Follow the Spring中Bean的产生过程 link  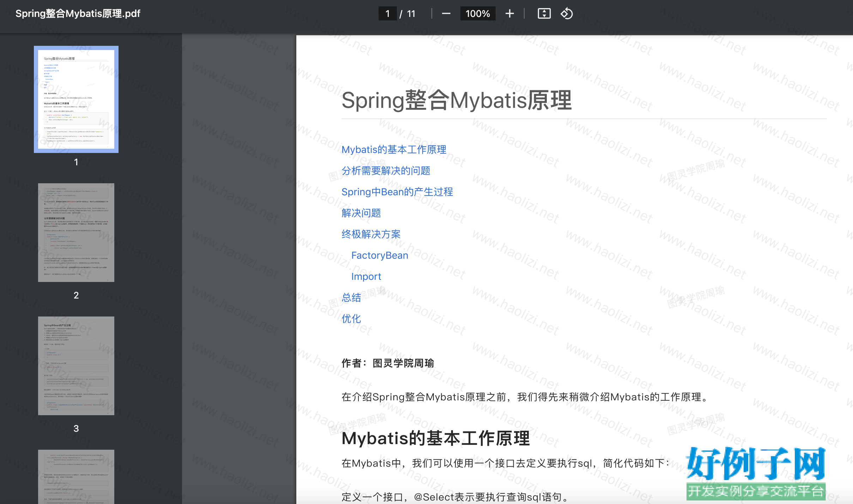pos(397,192)
